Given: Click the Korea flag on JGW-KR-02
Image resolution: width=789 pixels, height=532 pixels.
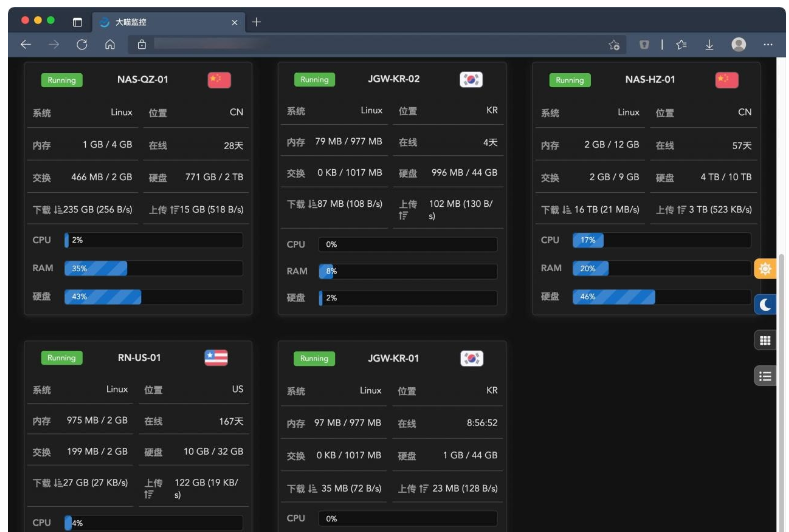Looking at the screenshot, I should (x=471, y=80).
